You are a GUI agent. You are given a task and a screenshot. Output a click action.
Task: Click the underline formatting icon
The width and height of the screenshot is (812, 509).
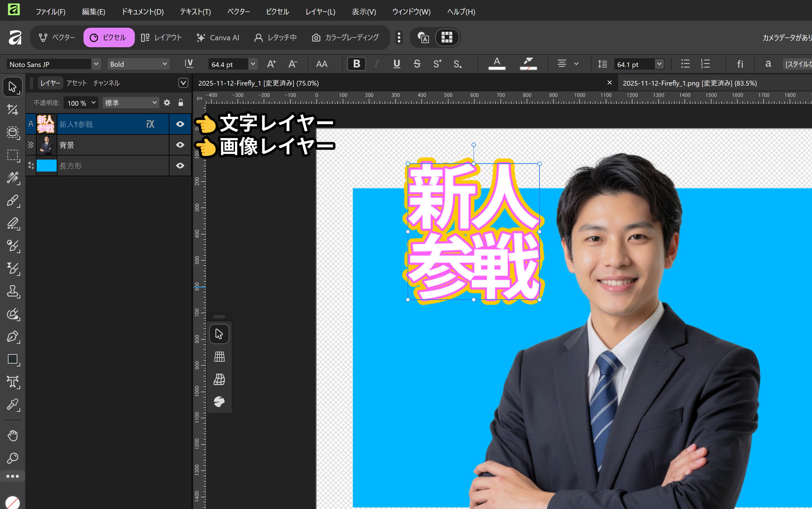[397, 64]
